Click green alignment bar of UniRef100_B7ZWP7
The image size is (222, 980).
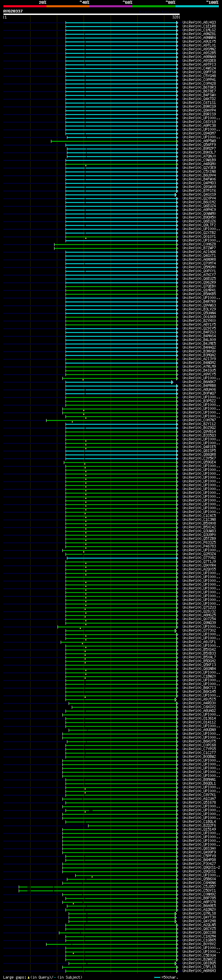116,249
